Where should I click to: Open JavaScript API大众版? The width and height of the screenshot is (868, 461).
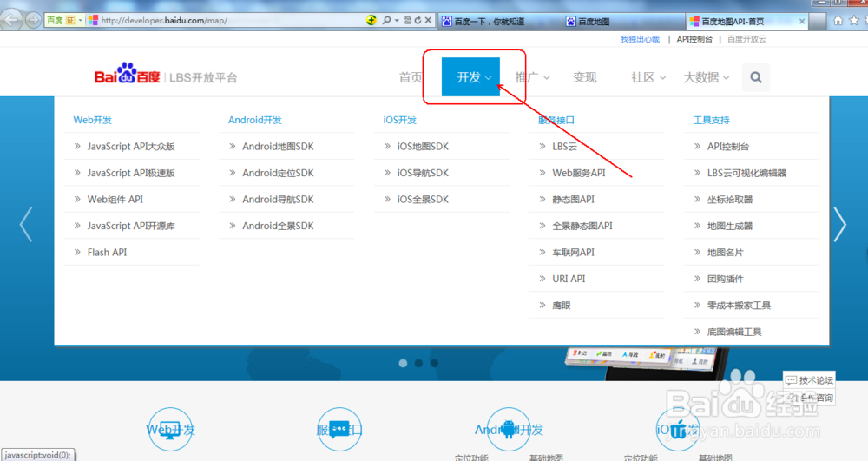[131, 146]
